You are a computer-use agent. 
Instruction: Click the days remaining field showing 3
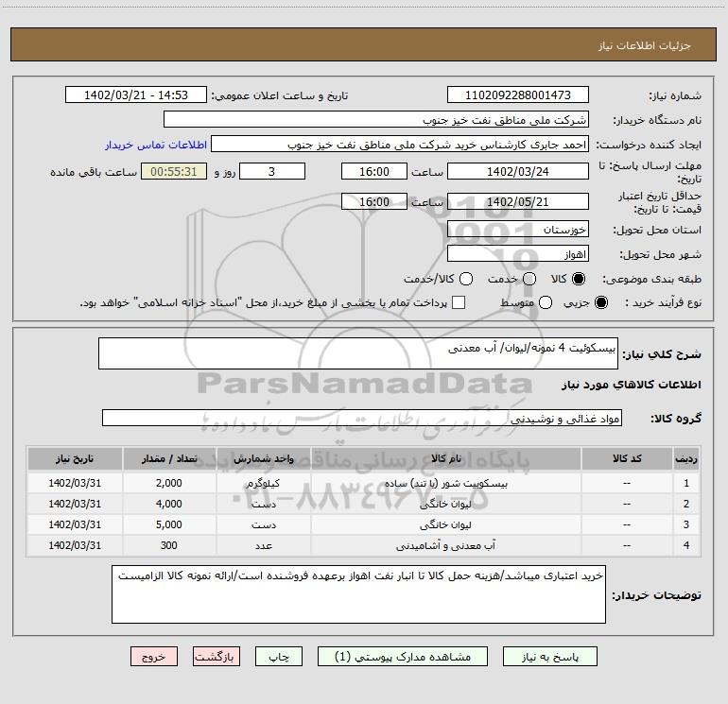coord(272,171)
